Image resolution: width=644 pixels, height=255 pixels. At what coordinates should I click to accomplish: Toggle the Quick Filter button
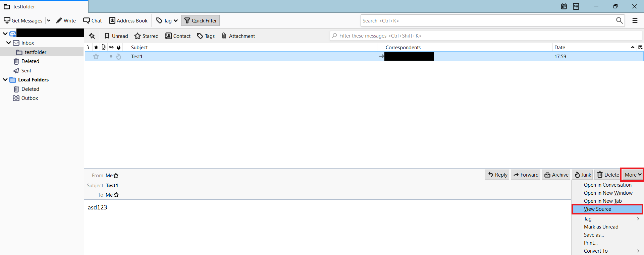(200, 20)
